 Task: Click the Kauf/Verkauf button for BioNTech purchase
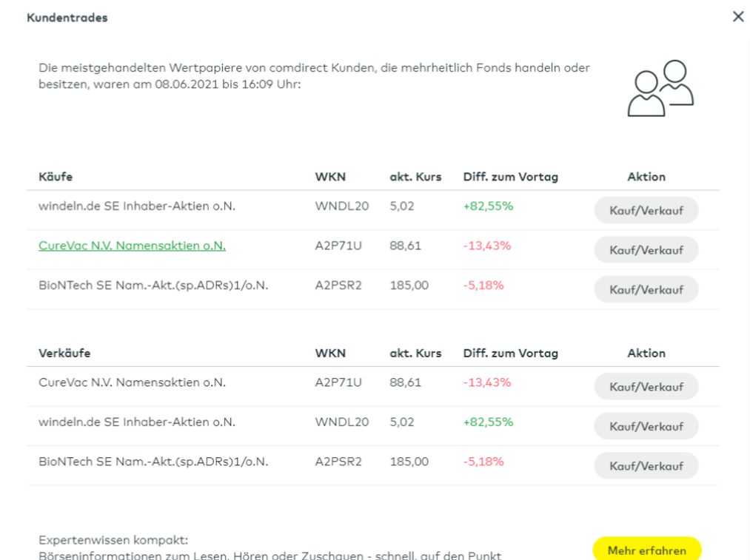click(x=646, y=289)
